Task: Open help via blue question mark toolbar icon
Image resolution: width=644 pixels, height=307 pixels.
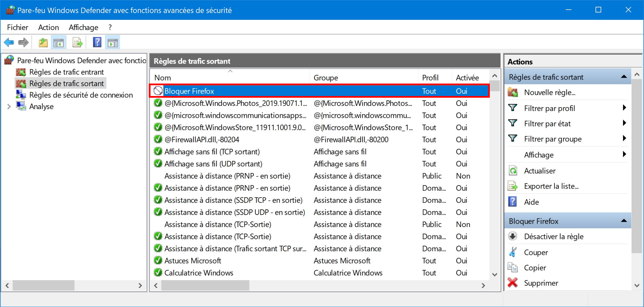Action: click(x=97, y=43)
